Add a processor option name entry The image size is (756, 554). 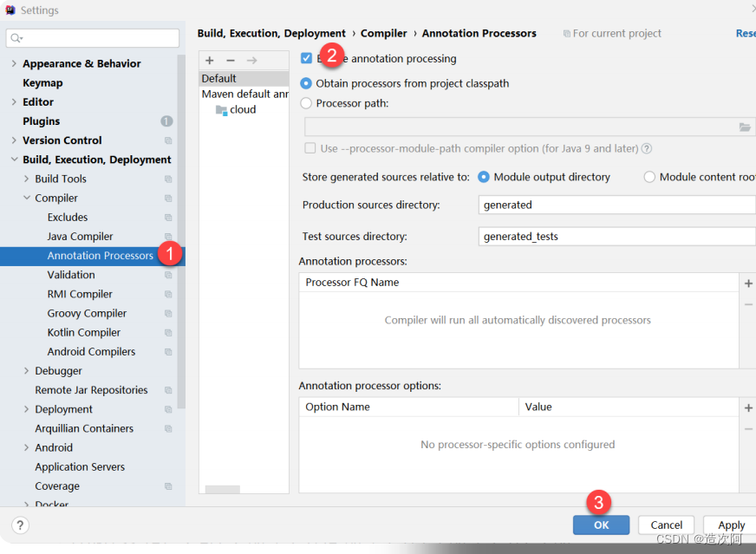coord(748,407)
